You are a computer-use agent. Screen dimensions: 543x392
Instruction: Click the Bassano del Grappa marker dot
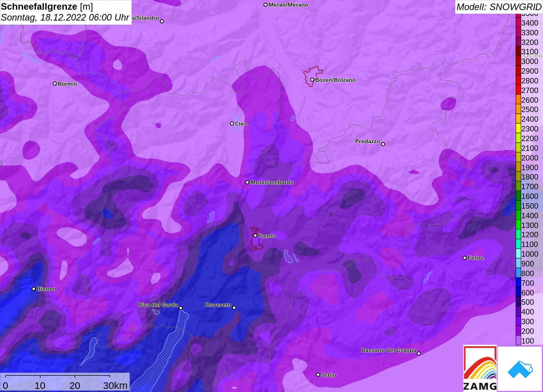419,353
